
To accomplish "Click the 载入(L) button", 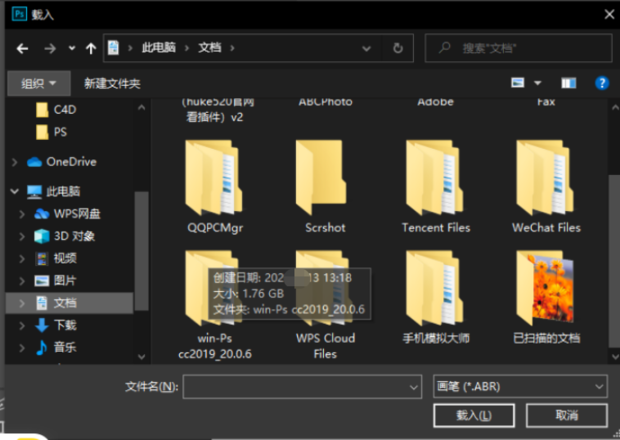I will (474, 415).
